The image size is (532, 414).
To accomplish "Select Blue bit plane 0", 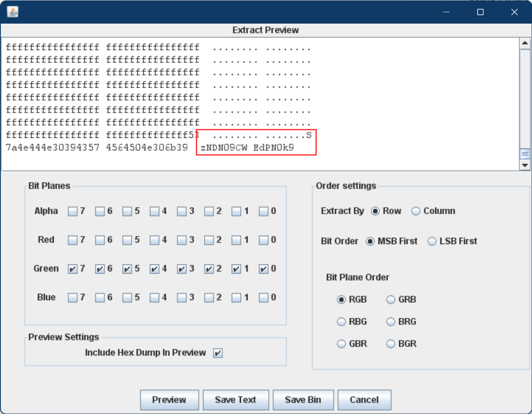I will point(264,298).
